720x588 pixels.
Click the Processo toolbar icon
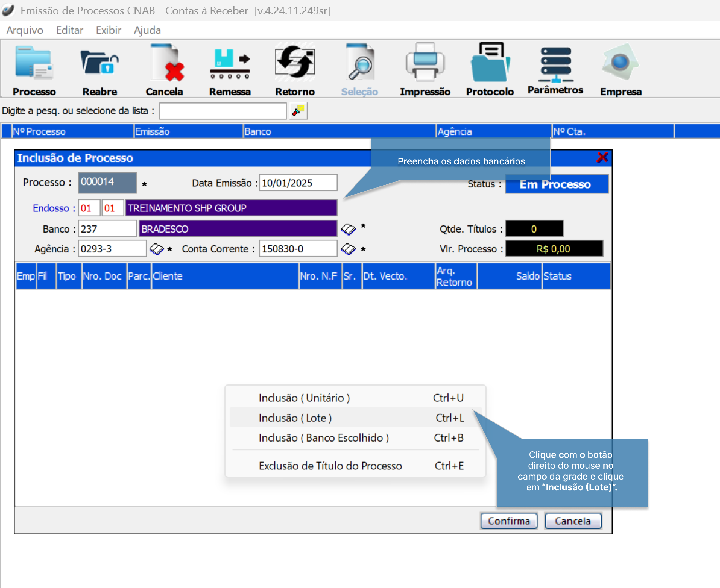pos(34,63)
